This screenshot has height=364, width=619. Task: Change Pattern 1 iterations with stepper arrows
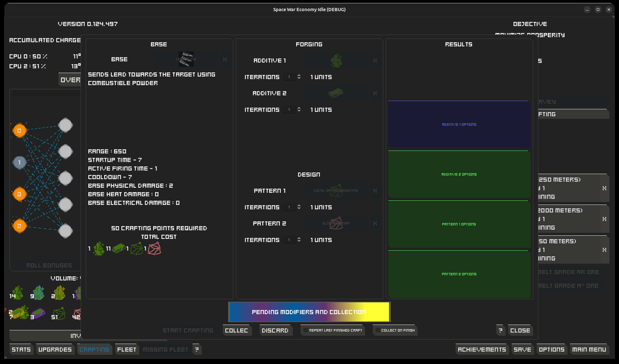[x=299, y=207]
